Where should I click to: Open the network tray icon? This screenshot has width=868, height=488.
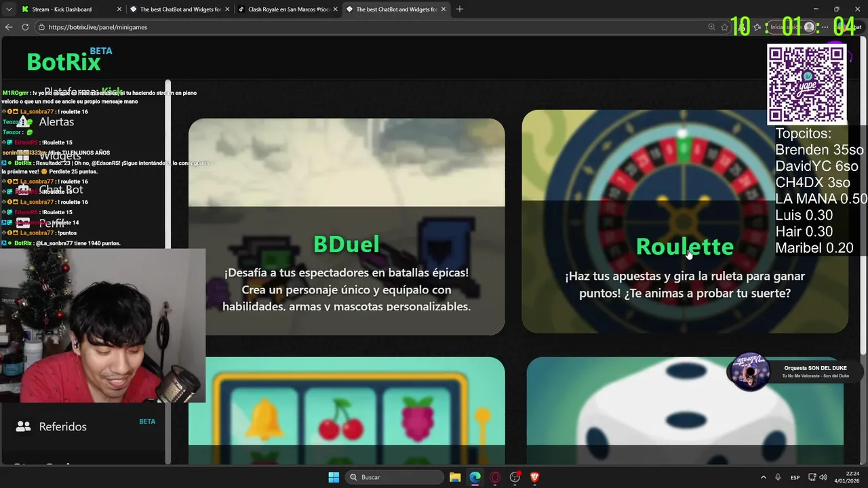tap(812, 477)
